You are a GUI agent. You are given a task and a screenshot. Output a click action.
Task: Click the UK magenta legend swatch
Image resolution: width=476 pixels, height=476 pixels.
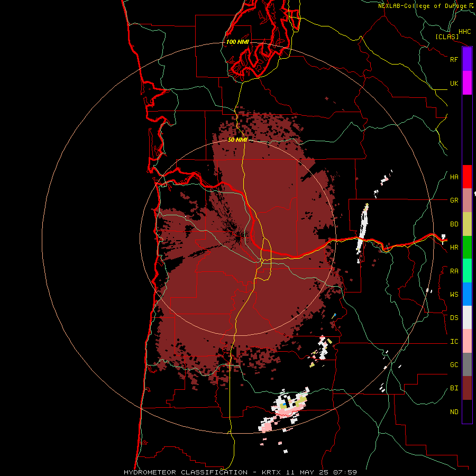467,83
